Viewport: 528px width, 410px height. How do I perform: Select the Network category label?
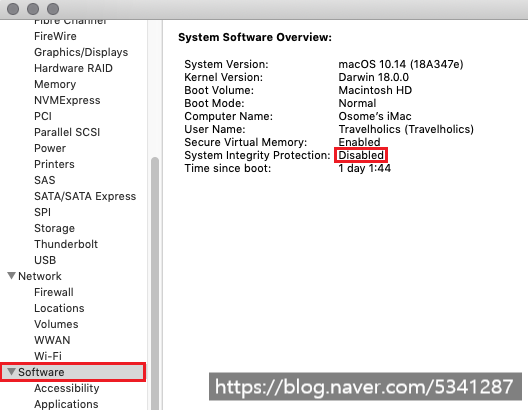(x=40, y=276)
